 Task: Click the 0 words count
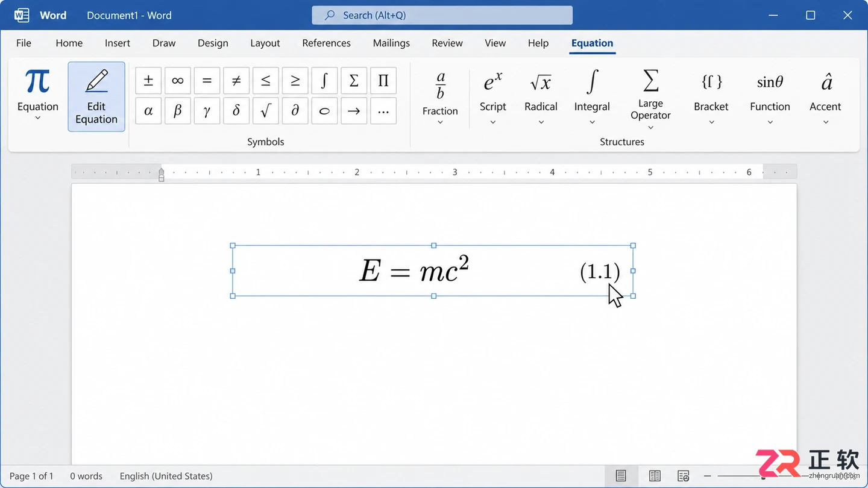[x=86, y=476]
